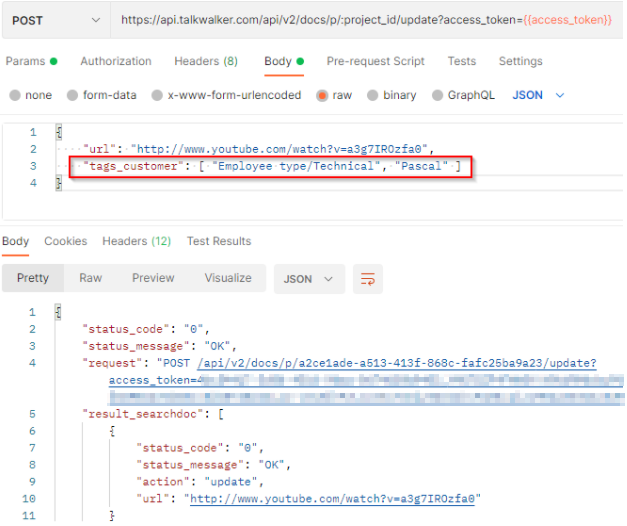Viewport: 627px width, 526px height.
Task: Open the /api/v2/docs/p update request link
Action: pyautogui.click(x=397, y=363)
